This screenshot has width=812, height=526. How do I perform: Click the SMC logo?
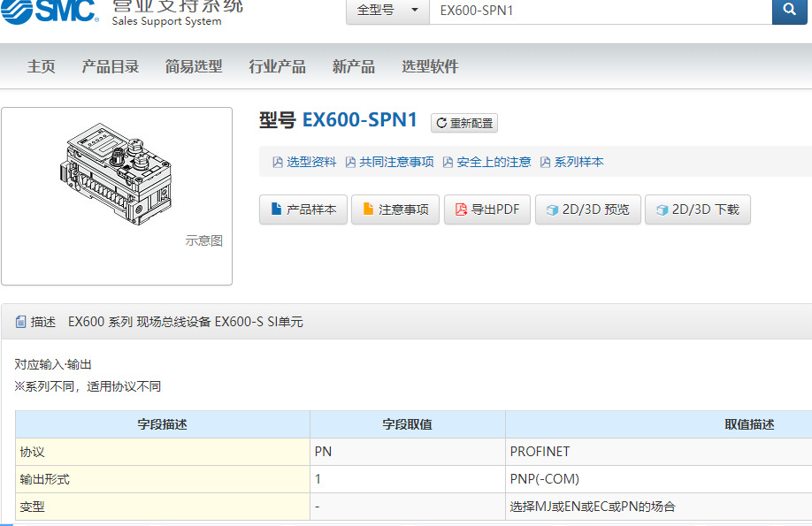50,11
